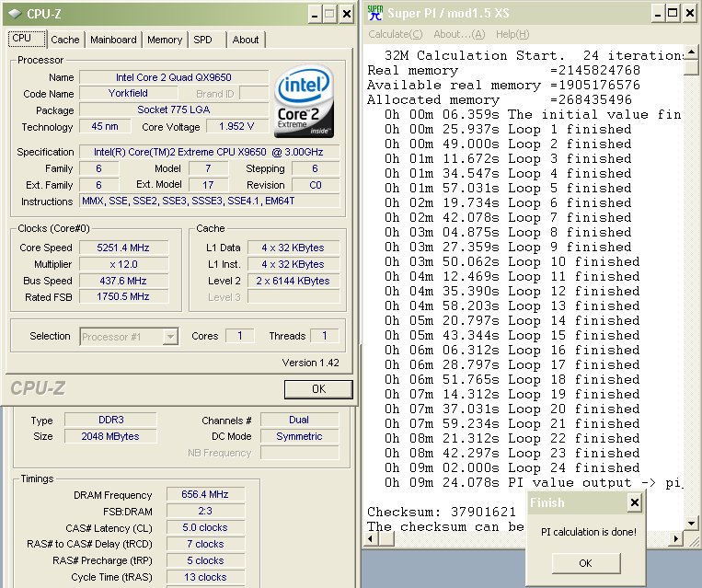
Task: Click the tRCD value 7 clocks
Action: pos(205,544)
